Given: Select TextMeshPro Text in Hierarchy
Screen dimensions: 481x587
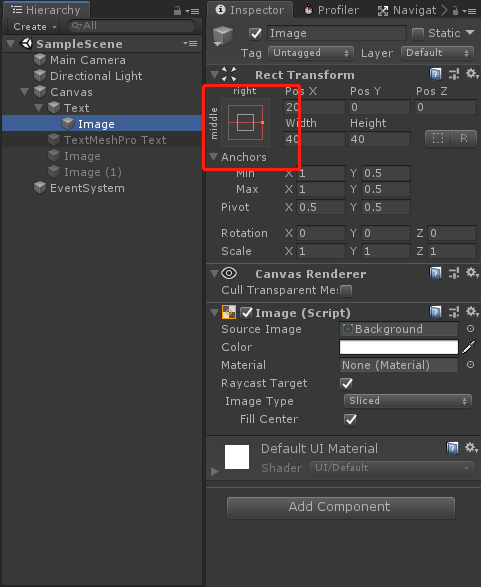Looking at the screenshot, I should coord(115,140).
